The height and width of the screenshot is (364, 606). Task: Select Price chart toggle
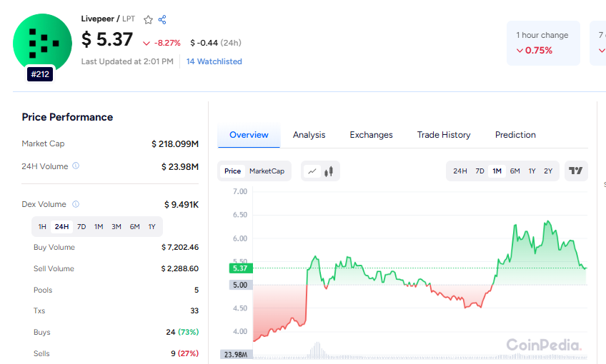point(233,171)
